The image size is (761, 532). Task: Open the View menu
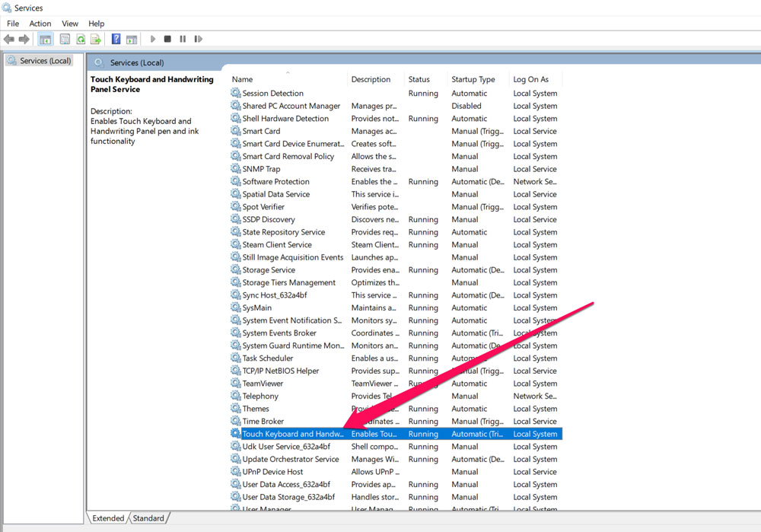click(x=70, y=24)
